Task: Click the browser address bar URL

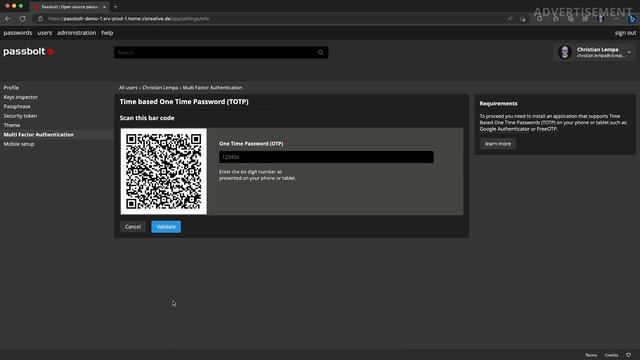Action: pos(129,19)
